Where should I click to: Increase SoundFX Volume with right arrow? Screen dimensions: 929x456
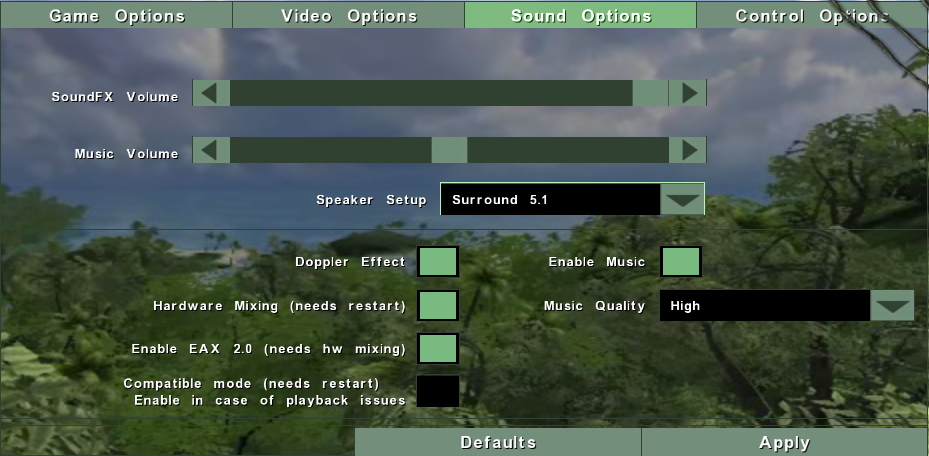(687, 93)
